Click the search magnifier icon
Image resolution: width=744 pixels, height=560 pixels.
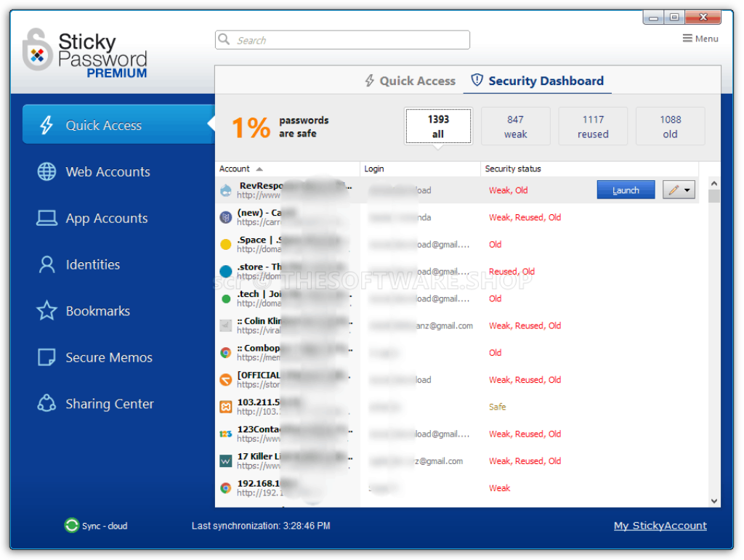click(x=224, y=39)
